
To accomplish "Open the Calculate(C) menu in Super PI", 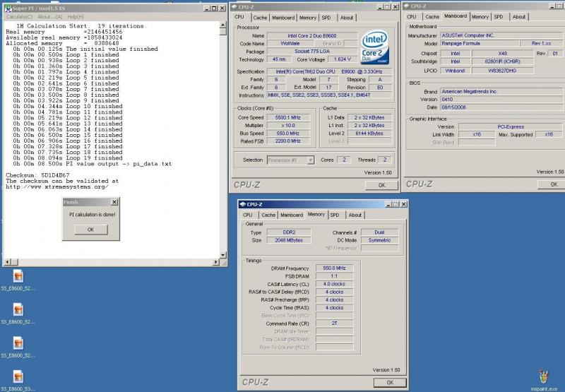I will [x=19, y=16].
